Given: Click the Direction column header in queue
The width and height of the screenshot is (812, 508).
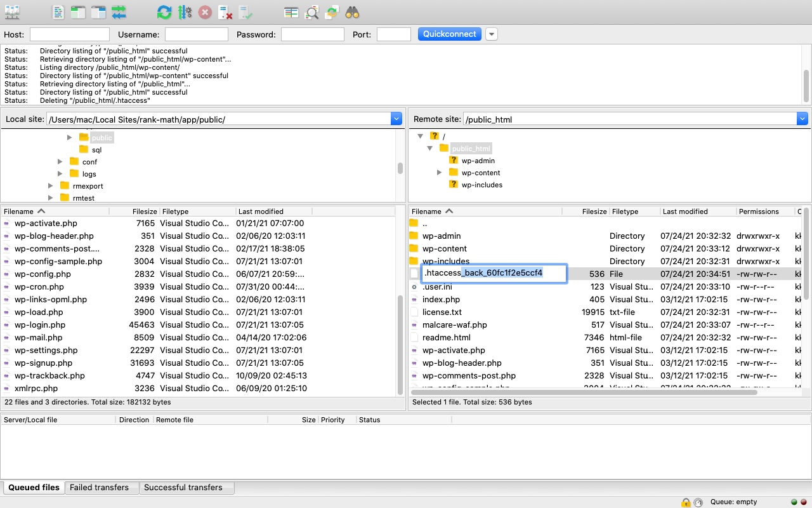Looking at the screenshot, I should click(x=134, y=420).
